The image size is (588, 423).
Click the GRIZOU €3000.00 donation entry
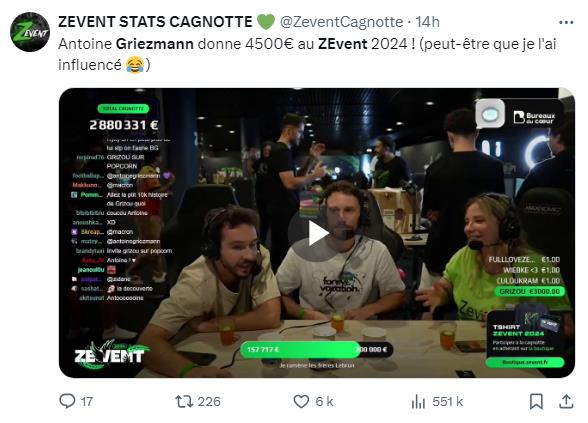click(x=530, y=291)
